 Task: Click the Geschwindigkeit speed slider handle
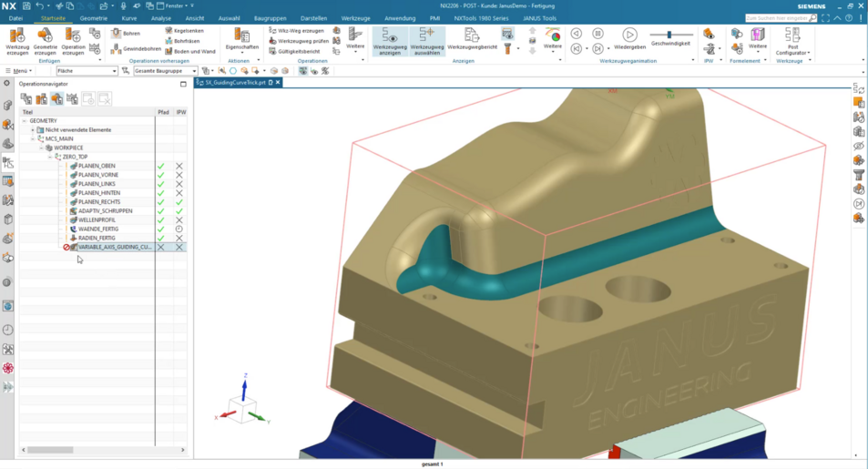pyautogui.click(x=669, y=35)
